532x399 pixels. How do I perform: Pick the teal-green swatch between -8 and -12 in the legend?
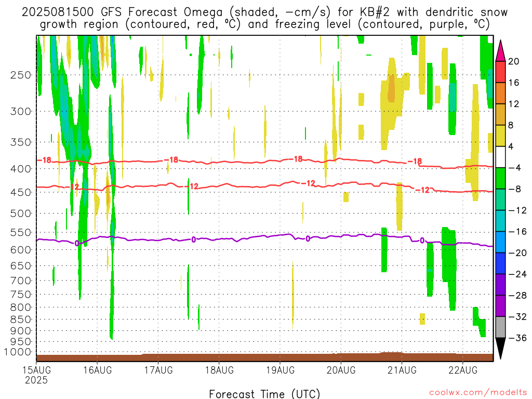(x=500, y=199)
